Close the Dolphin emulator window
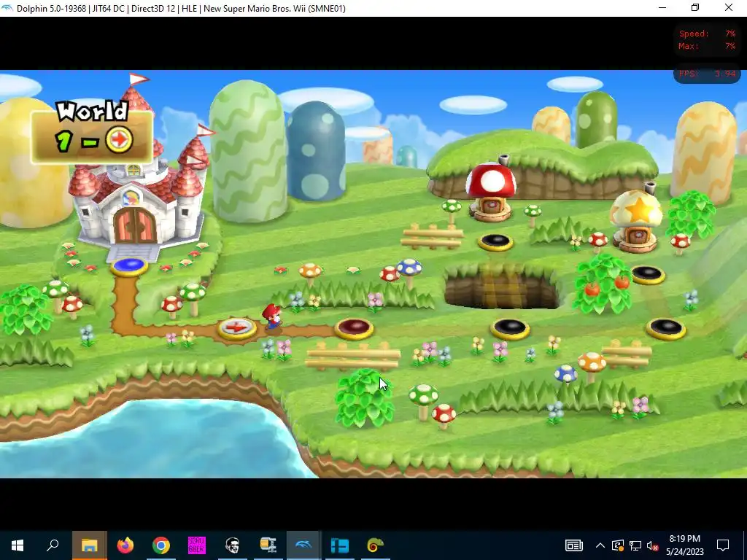The height and width of the screenshot is (560, 747). [x=729, y=8]
